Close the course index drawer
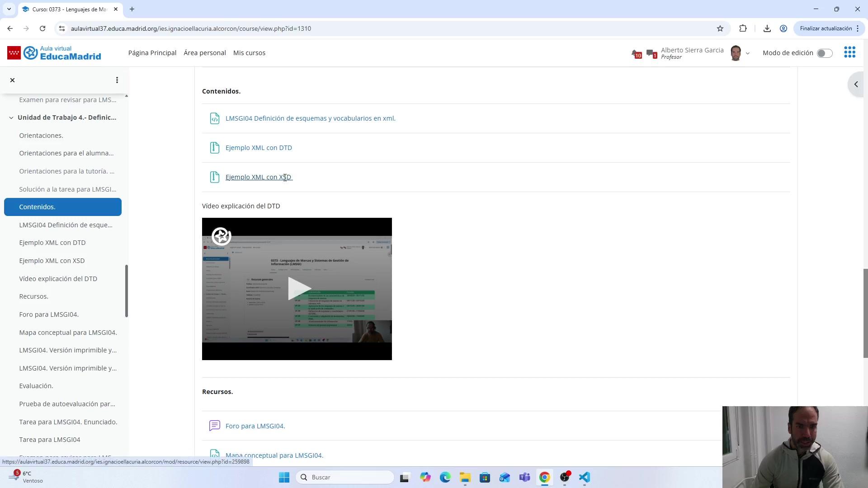 click(x=12, y=80)
